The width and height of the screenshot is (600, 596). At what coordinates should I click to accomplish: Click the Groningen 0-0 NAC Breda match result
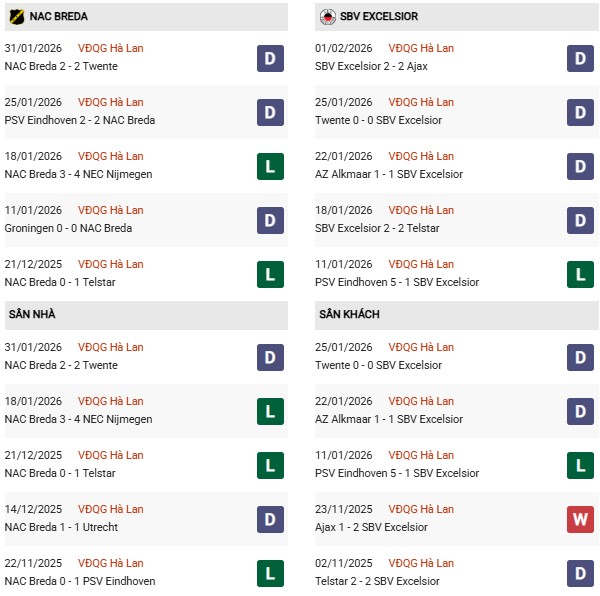(67, 228)
